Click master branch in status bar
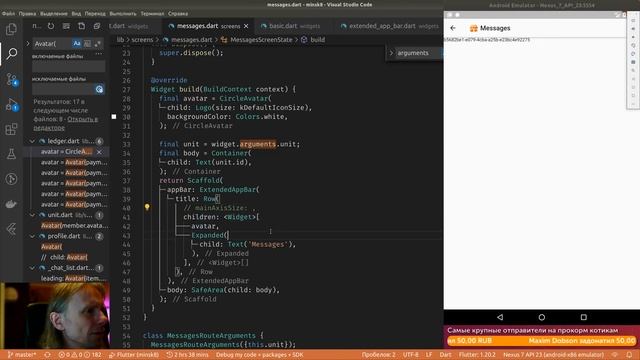Viewport: 640px width, 360px height. pyautogui.click(x=22, y=355)
